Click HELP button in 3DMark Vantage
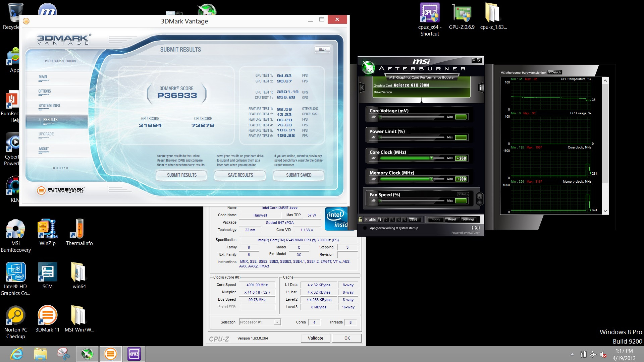 pos(322,49)
